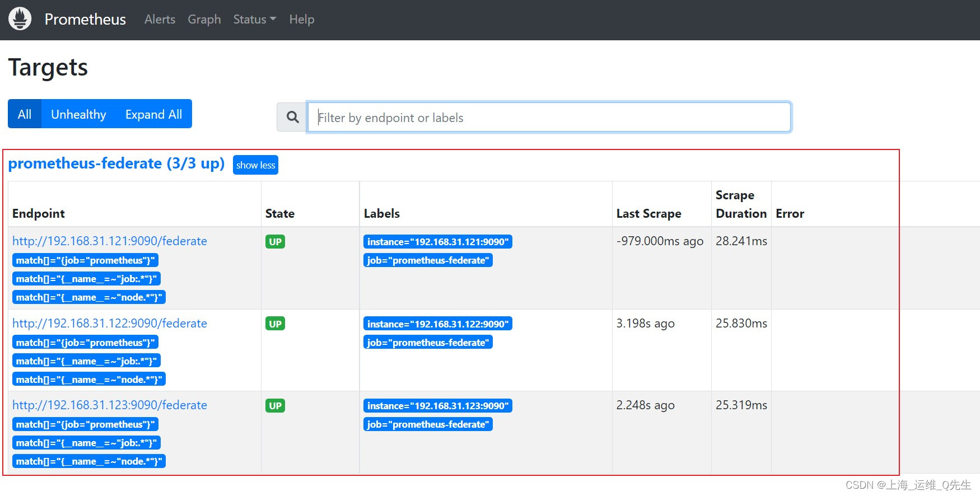Click the job="prometheus-federate" label in 192.168.31.122 row
Image resolution: width=980 pixels, height=496 pixels.
pyautogui.click(x=428, y=343)
